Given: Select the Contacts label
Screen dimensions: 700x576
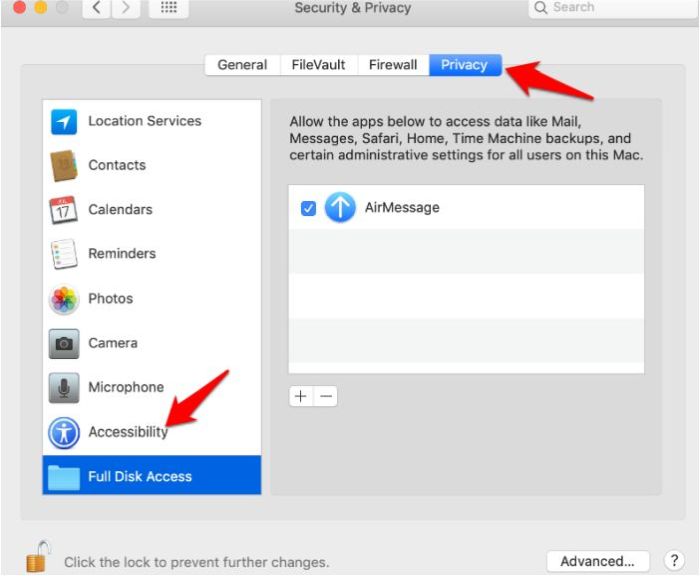Looking at the screenshot, I should coord(117,165).
